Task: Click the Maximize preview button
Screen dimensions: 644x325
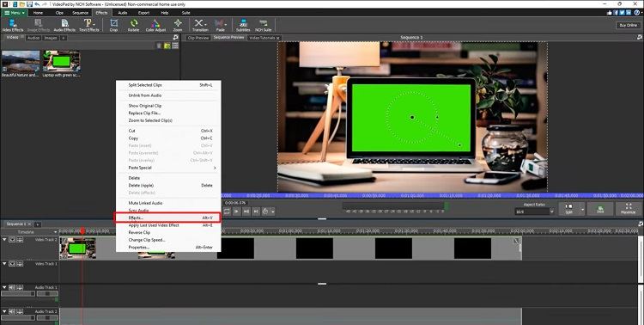Action: click(629, 209)
